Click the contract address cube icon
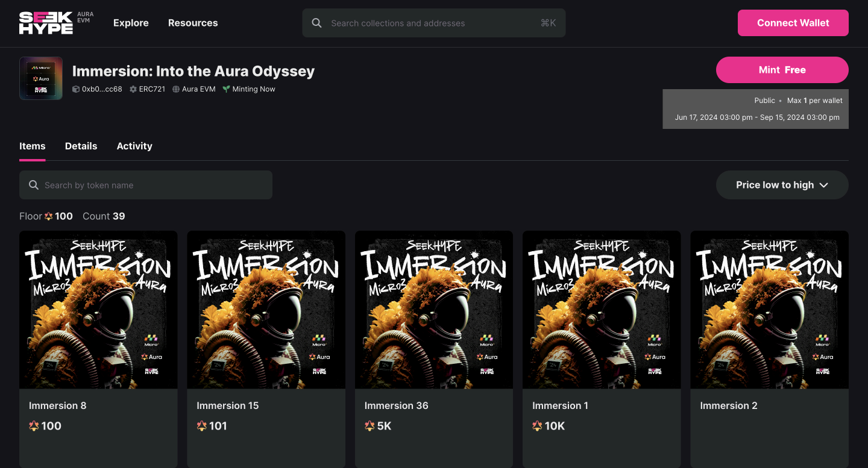 pyautogui.click(x=76, y=89)
